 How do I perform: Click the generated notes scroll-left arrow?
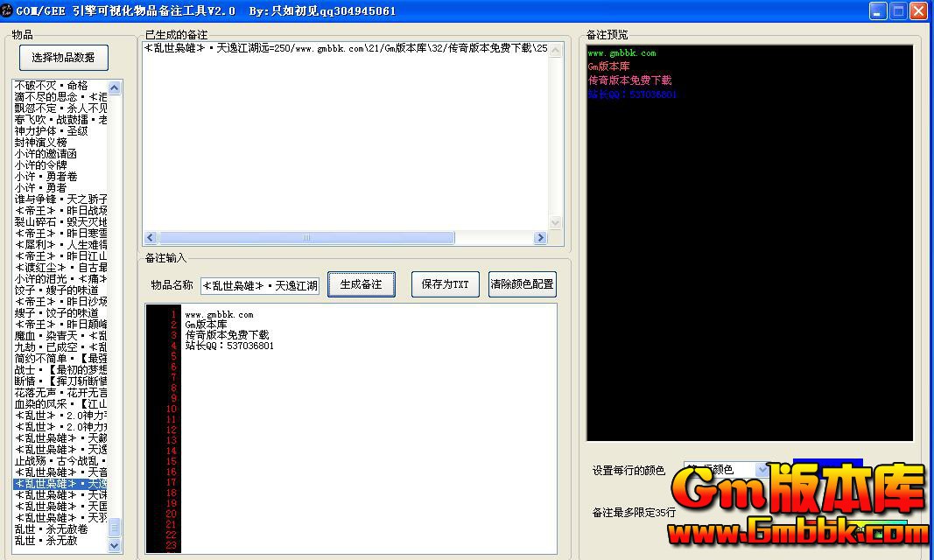pyautogui.click(x=151, y=238)
